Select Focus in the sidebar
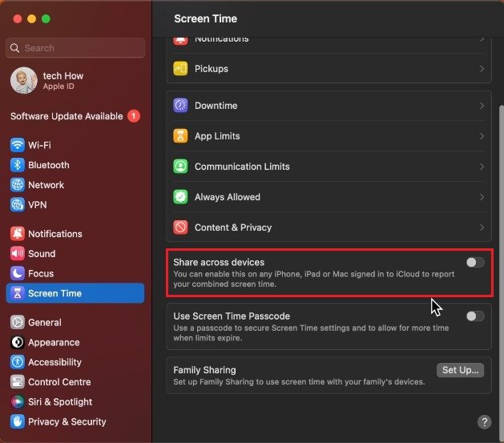Screen dimensions: 504x443 (41, 273)
